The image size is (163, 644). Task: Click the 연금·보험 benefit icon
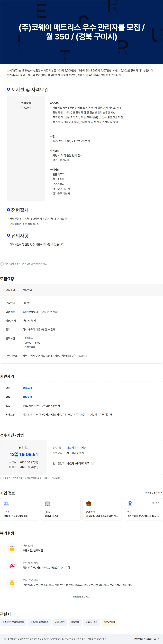click(x=12, y=548)
